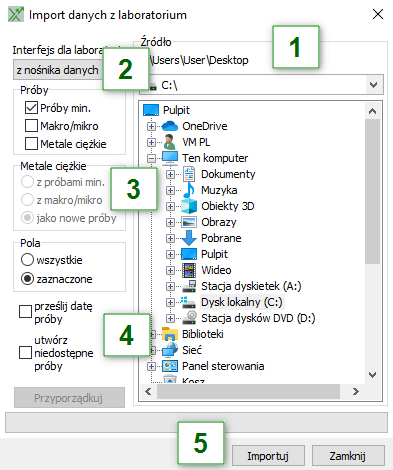
Task: Expand the Pobrane tree node
Action: tap(170, 238)
